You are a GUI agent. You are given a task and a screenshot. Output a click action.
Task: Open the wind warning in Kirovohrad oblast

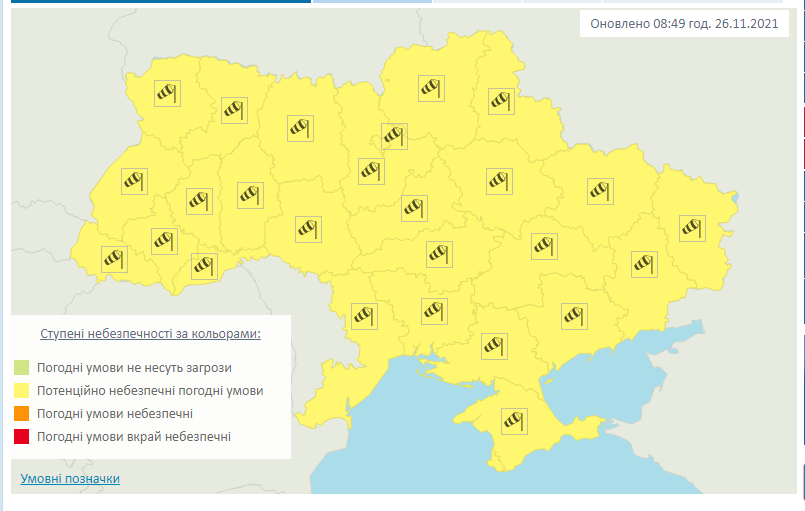click(x=439, y=255)
